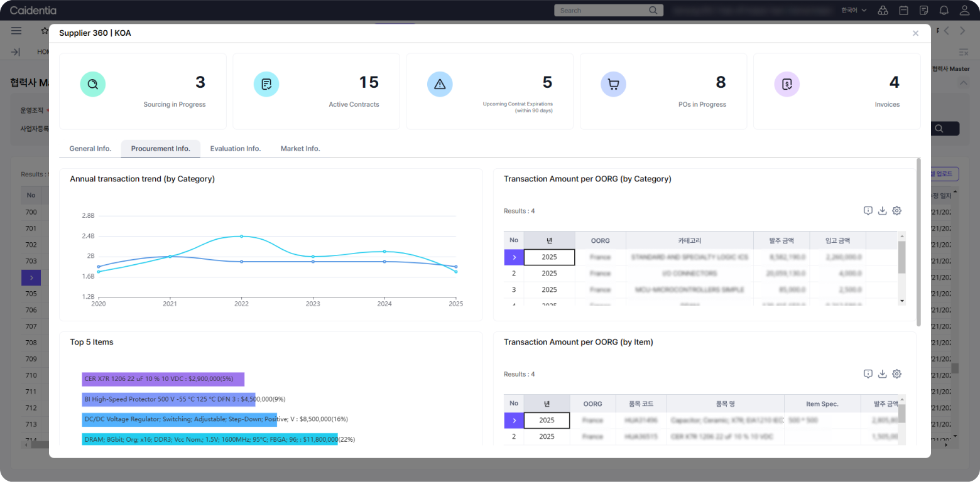Screen dimensions: 980x482
Task: Select the Market Info. tab
Action: tap(300, 149)
